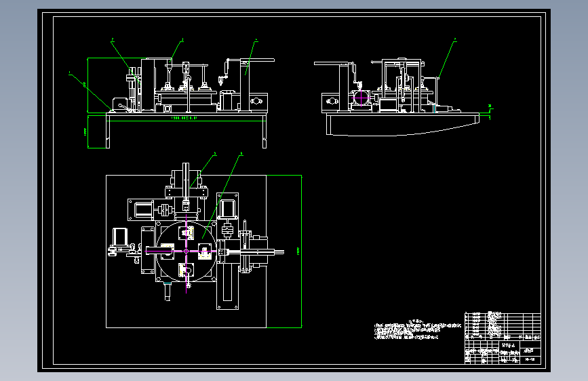Select the vertical dimension text right of the top view

(x=298, y=252)
